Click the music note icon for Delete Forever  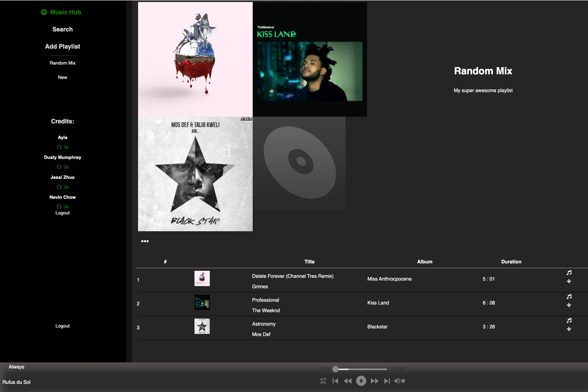tap(569, 273)
